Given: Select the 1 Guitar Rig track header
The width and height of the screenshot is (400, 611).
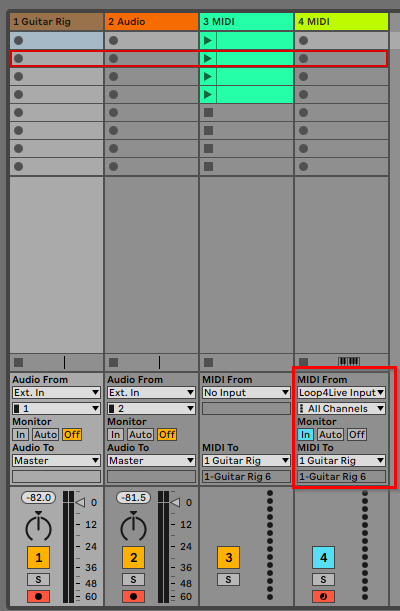Looking at the screenshot, I should pos(57,21).
